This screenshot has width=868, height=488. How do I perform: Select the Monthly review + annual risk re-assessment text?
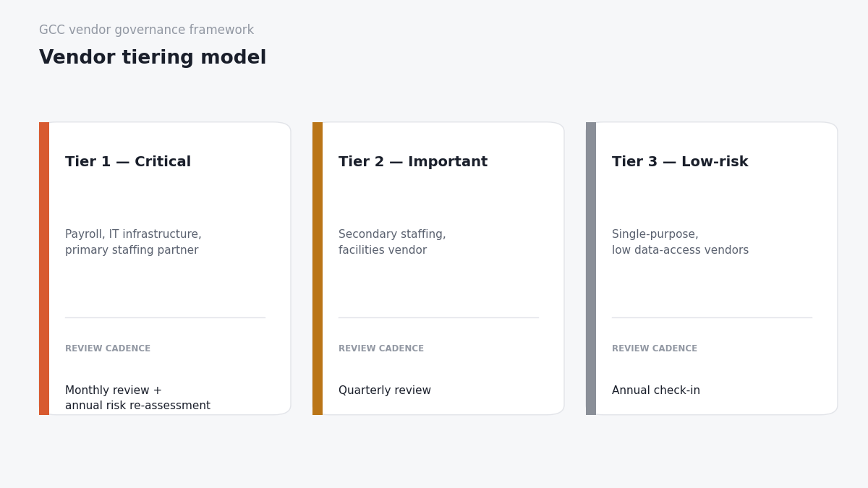pos(137,398)
